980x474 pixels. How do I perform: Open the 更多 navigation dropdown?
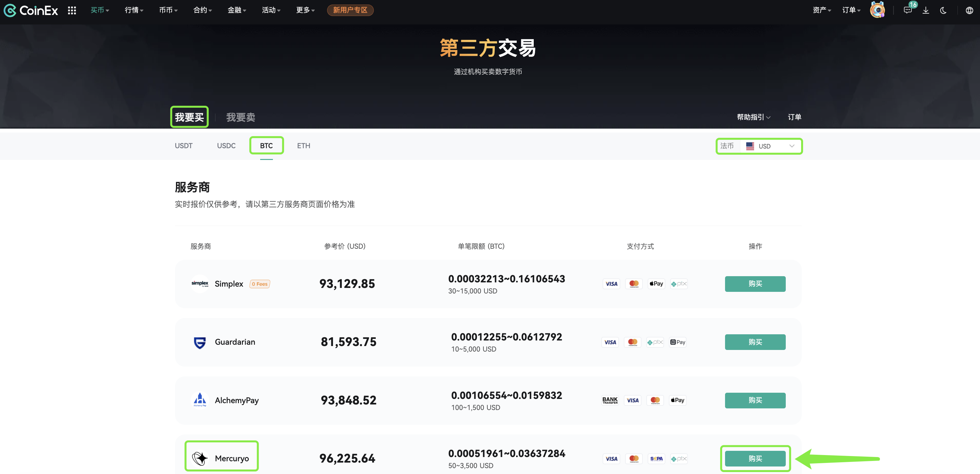click(304, 10)
